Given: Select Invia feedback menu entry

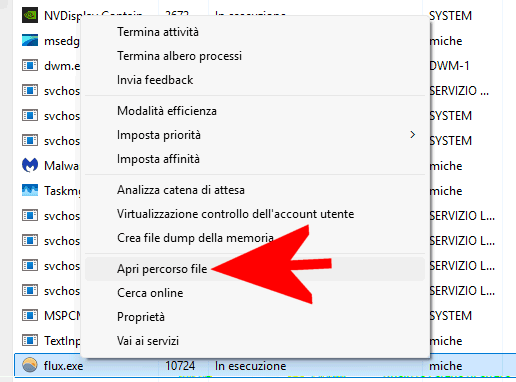Looking at the screenshot, I should pyautogui.click(x=255, y=80).
